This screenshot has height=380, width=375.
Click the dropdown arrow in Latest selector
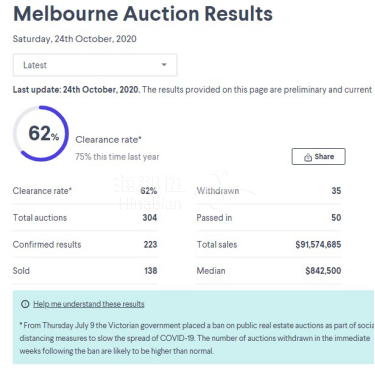(x=164, y=65)
